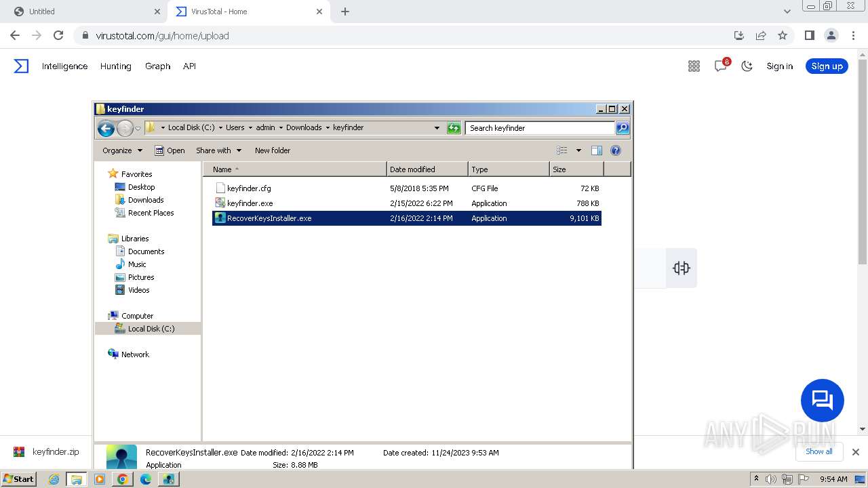
Task: Sort by the Type column header
Action: click(x=509, y=169)
